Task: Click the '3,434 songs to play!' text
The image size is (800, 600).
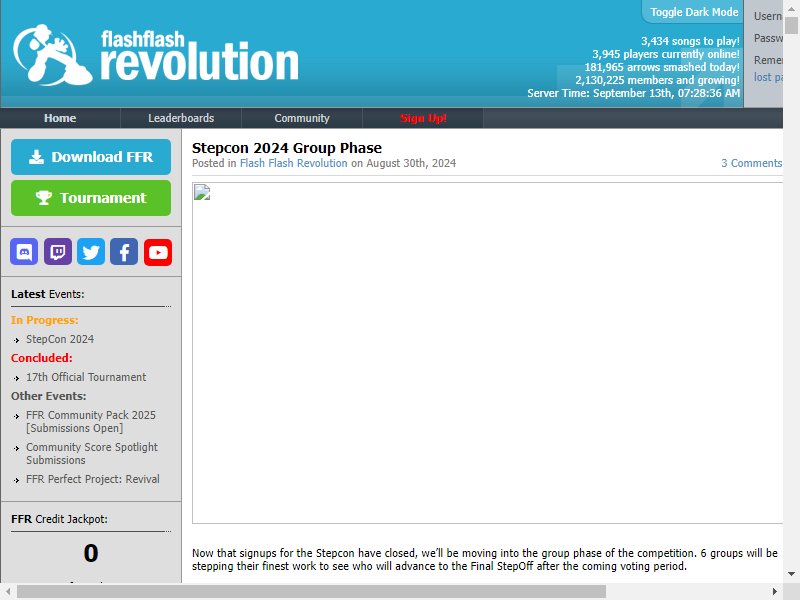Action: click(x=690, y=41)
